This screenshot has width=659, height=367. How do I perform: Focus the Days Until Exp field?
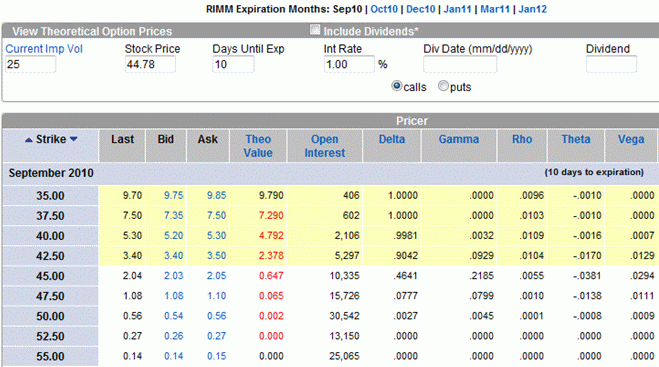233,65
